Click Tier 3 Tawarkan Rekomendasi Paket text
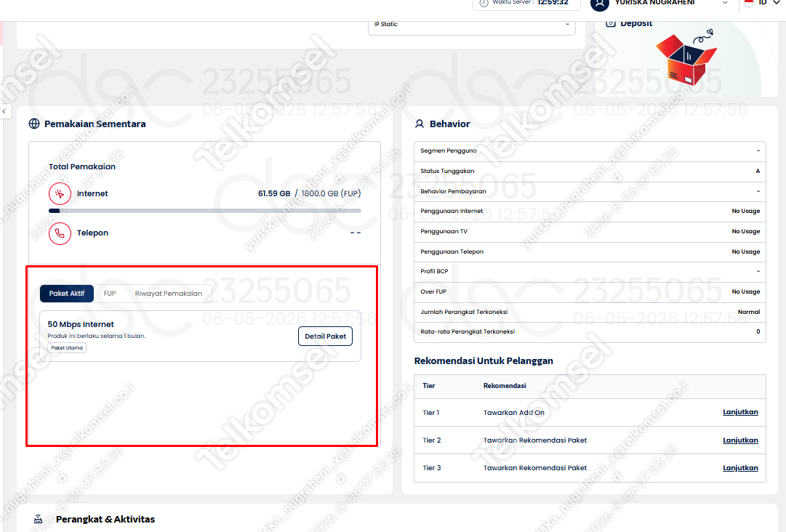 click(x=535, y=468)
